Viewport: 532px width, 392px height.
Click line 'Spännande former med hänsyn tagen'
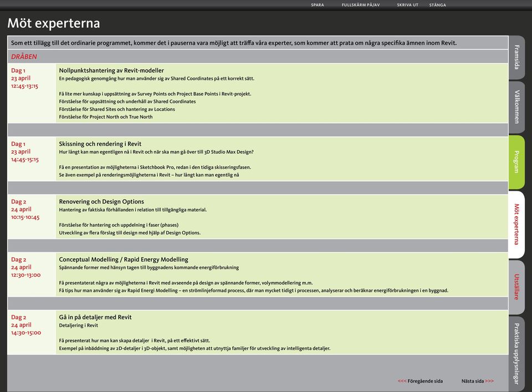coord(149,267)
